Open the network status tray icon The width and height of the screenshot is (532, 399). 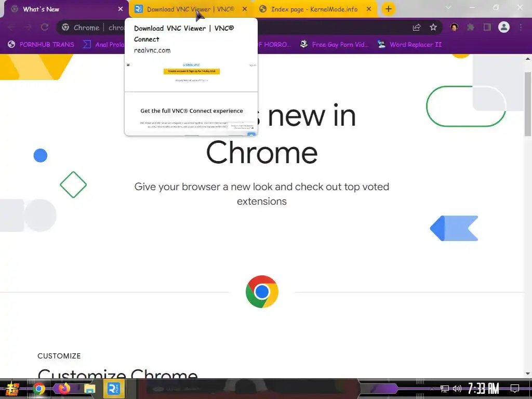(x=445, y=389)
